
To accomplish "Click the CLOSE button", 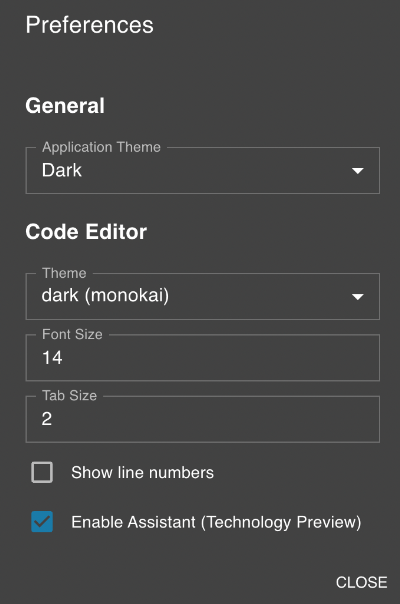I will (x=361, y=582).
